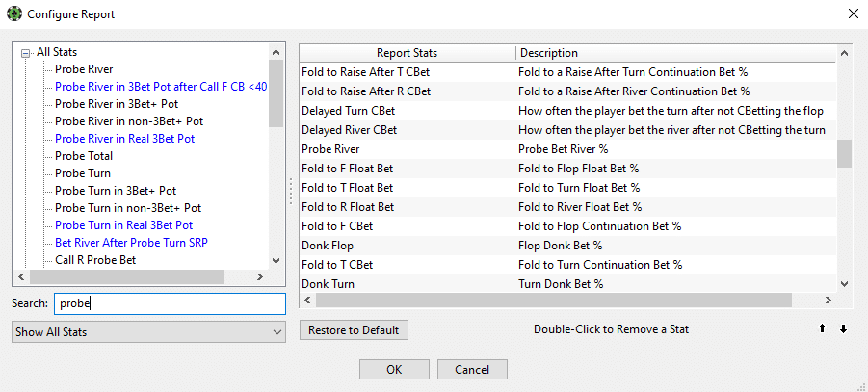Open the Show All Stats dropdown
The image size is (868, 392).
148,332
